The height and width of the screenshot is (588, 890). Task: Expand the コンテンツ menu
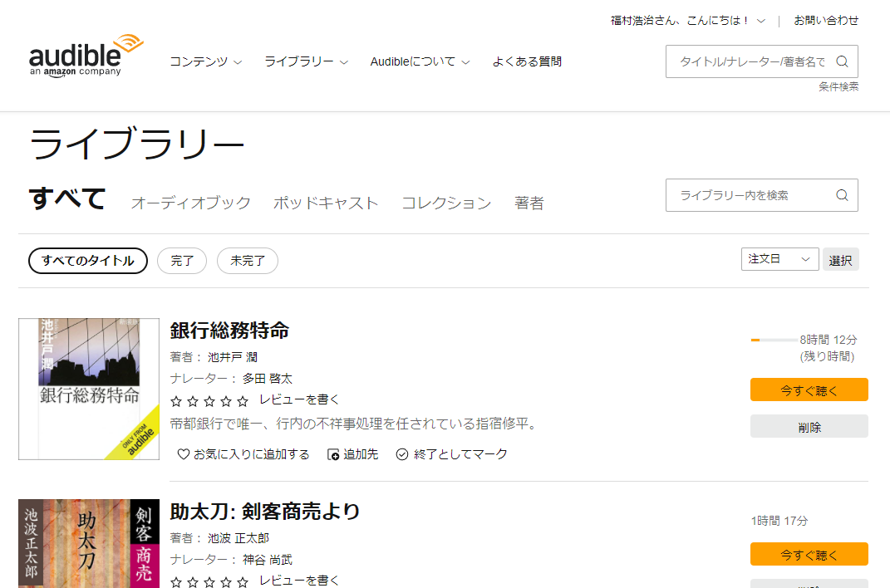pos(206,61)
